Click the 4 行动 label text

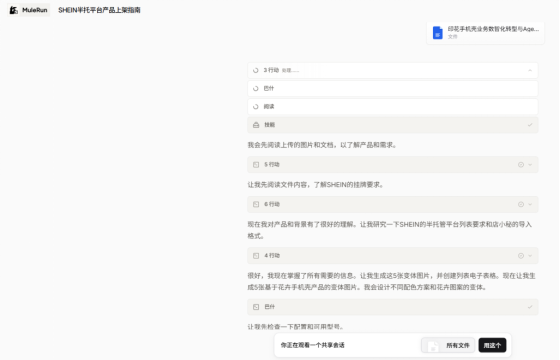point(272,256)
